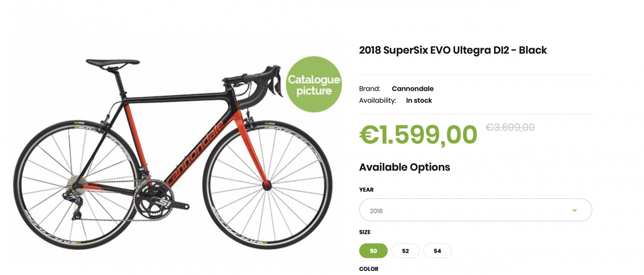Click the SuperSix EVO Ultegra product title
Screen dimensions: 644x275
(x=452, y=50)
